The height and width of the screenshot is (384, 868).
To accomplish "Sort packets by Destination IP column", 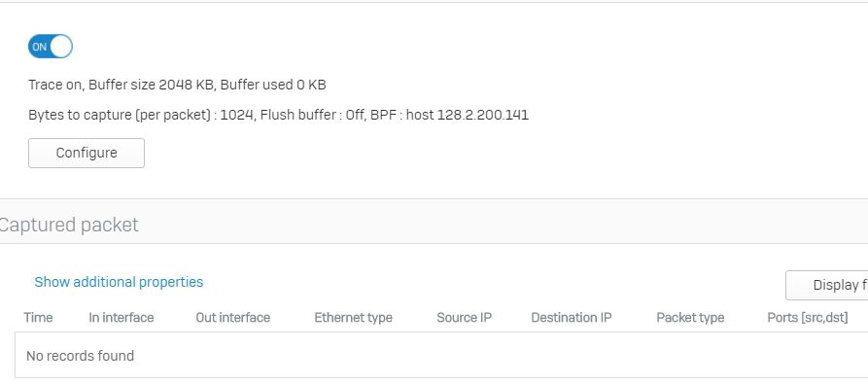I will click(572, 318).
